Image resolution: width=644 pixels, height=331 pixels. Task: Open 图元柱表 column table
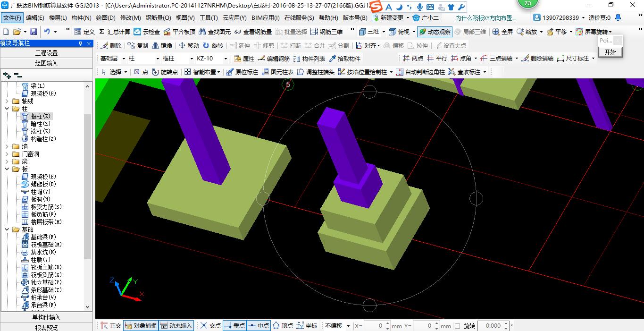(x=277, y=72)
